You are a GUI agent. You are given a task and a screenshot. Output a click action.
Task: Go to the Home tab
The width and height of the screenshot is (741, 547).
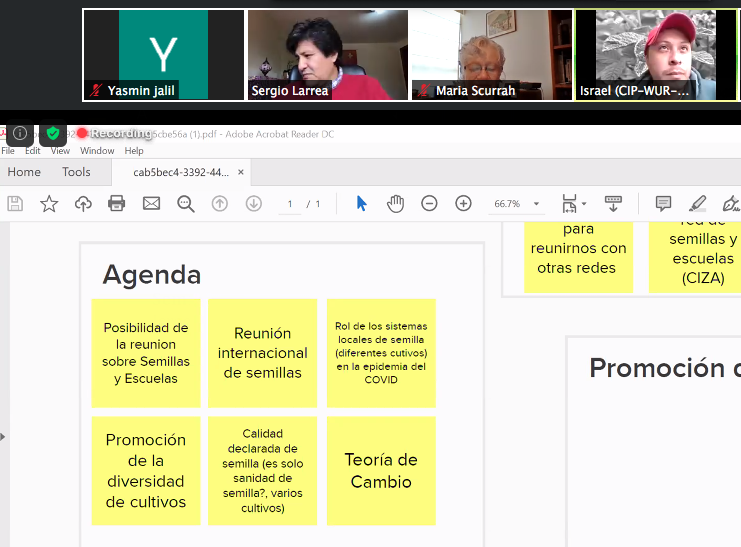(24, 172)
